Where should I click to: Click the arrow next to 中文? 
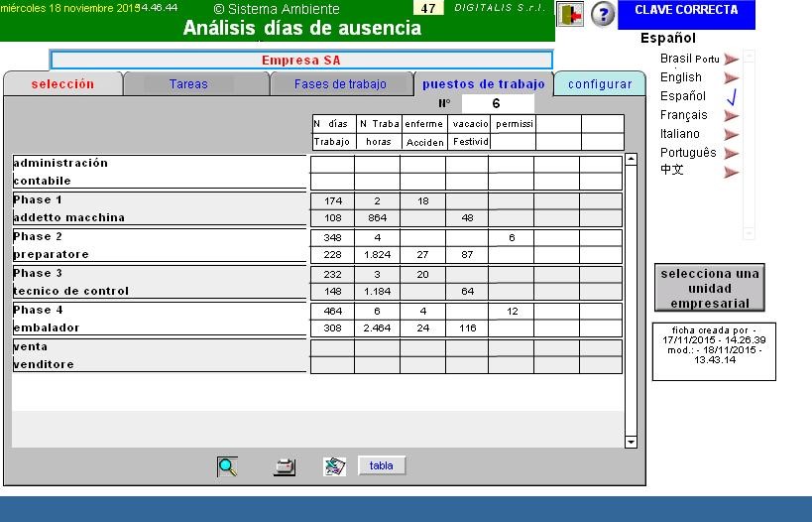click(x=732, y=172)
